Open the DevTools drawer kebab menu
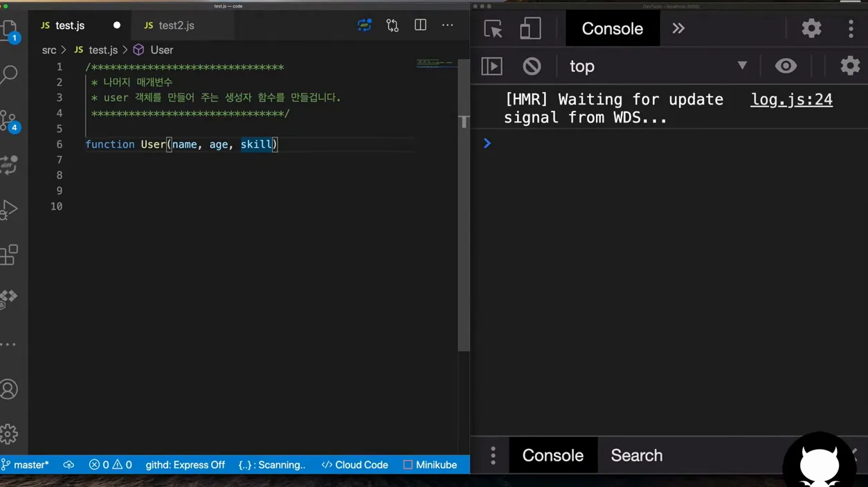 coord(493,455)
